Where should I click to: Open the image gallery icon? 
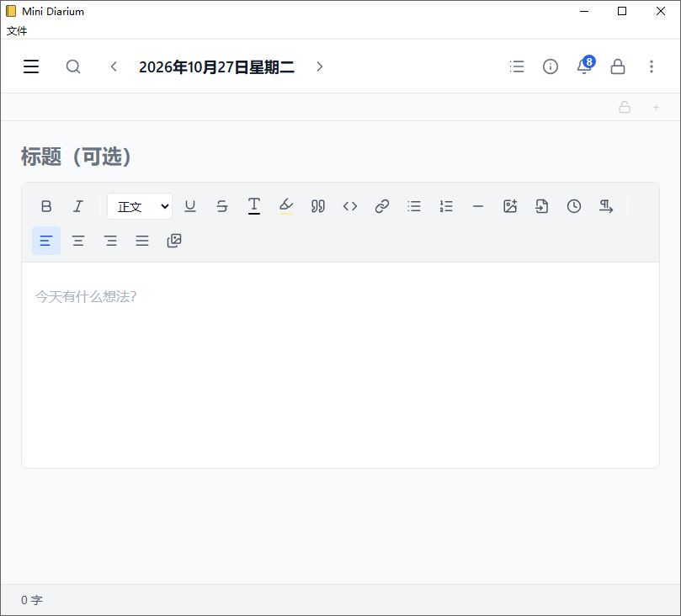tap(174, 241)
